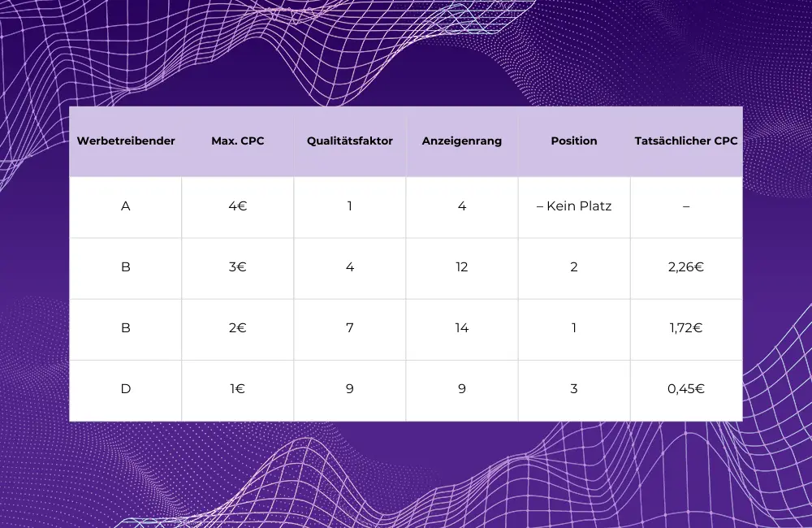812x528 pixels.
Task: Select the 1,72€ actual CPC cell
Action: (686, 328)
